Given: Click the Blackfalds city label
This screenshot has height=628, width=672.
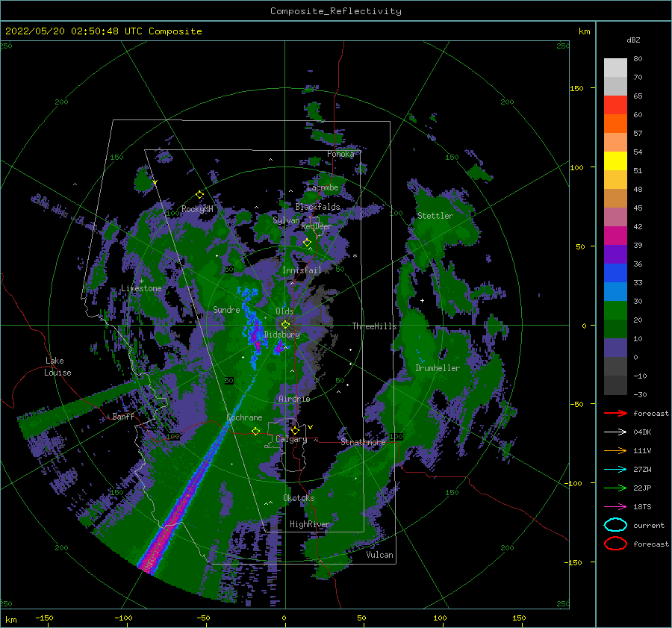Looking at the screenshot, I should (317, 207).
